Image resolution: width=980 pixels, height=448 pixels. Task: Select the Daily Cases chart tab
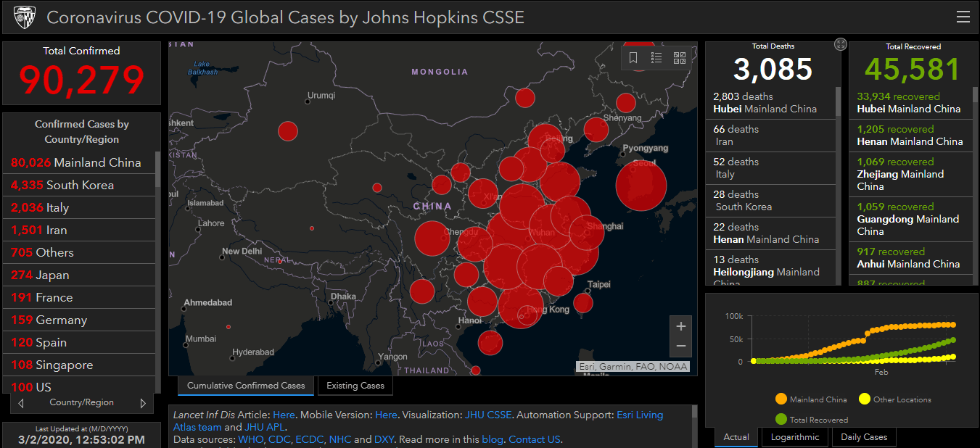point(864,437)
